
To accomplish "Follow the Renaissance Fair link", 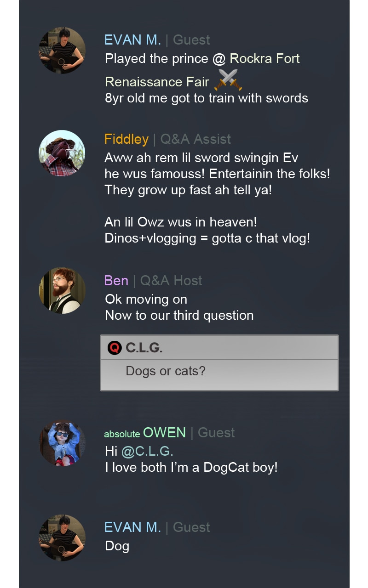I will (157, 82).
